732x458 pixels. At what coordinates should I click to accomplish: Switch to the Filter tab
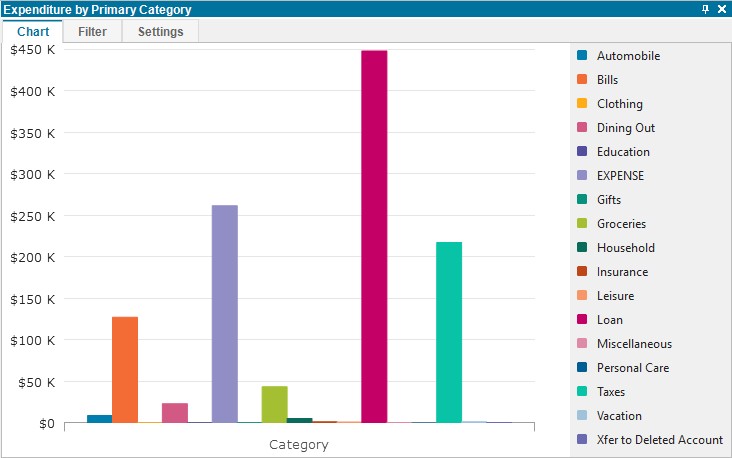(92, 31)
